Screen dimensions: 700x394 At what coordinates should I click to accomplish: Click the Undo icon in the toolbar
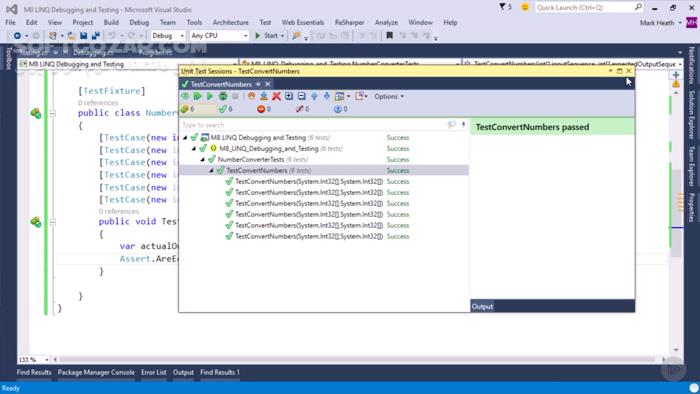(x=112, y=36)
